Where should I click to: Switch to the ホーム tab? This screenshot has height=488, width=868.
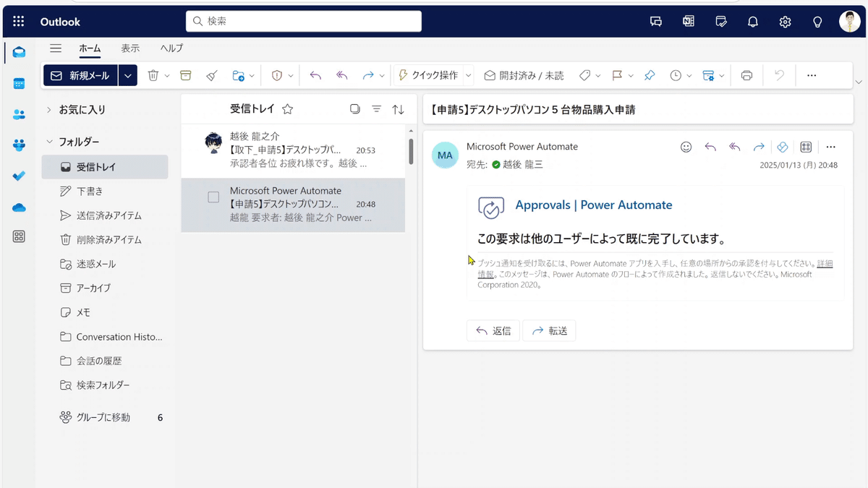(90, 48)
